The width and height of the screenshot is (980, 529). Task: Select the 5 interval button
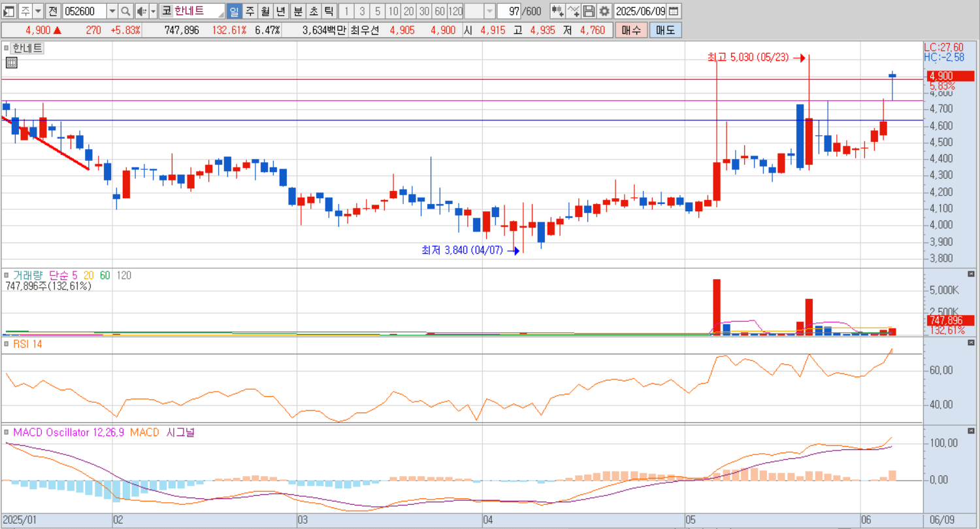click(377, 11)
